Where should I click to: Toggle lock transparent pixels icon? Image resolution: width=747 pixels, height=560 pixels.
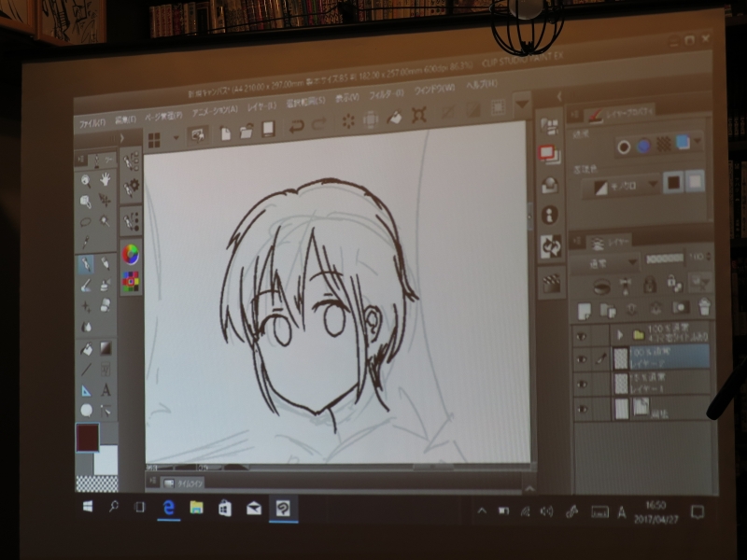click(x=674, y=284)
